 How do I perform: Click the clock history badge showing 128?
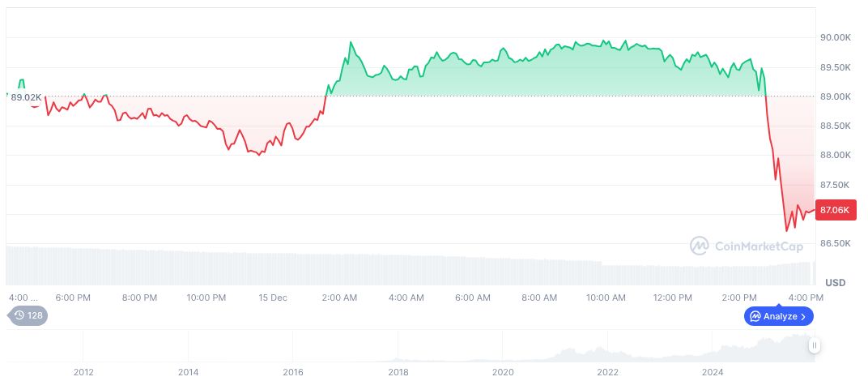tap(28, 315)
